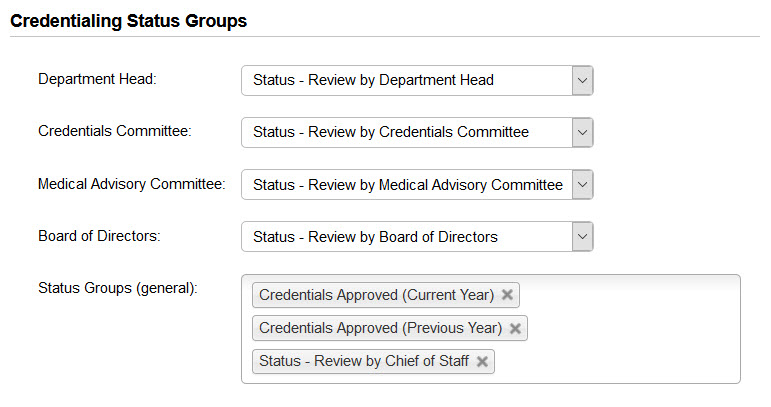This screenshot has width=771, height=407.
Task: Click the Department Head dropdown arrow button
Action: click(582, 80)
